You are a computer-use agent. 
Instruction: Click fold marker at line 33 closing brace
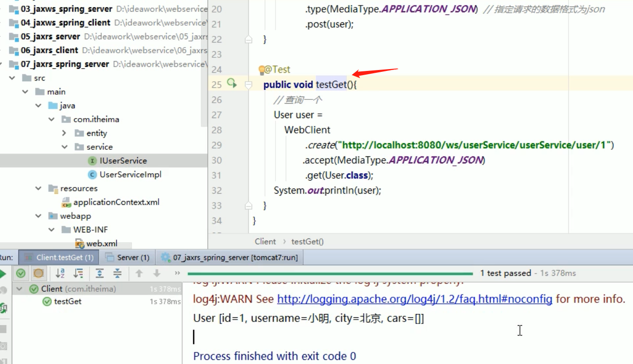click(249, 205)
